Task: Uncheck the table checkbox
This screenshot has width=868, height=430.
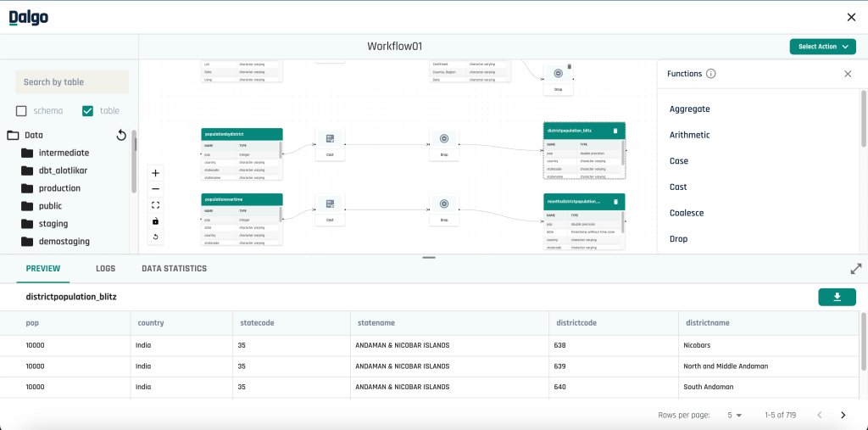Action: click(x=87, y=111)
